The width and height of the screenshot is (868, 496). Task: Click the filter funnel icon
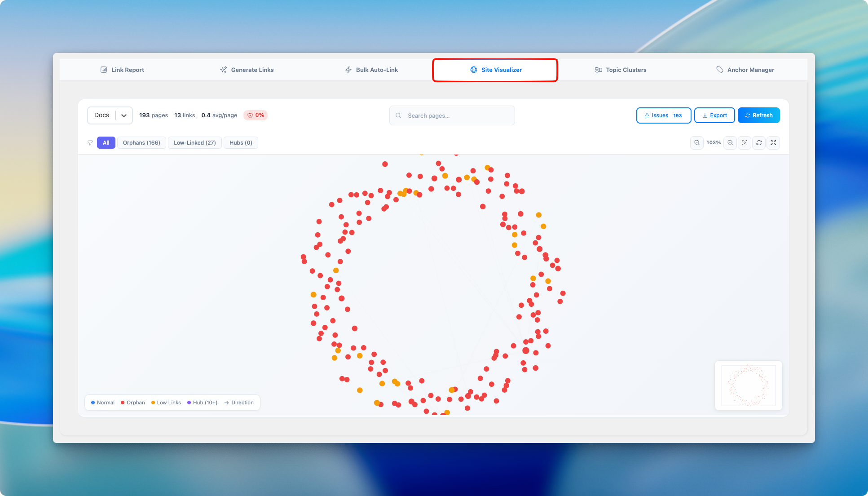pyautogui.click(x=90, y=143)
